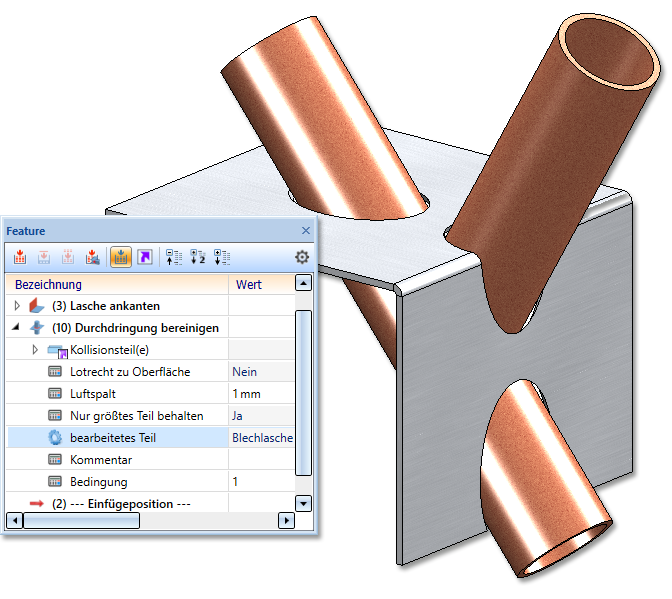Image resolution: width=672 pixels, height=599 pixels.
Task: Click the gear icon beside bearbeitetes Teil
Action: click(55, 437)
